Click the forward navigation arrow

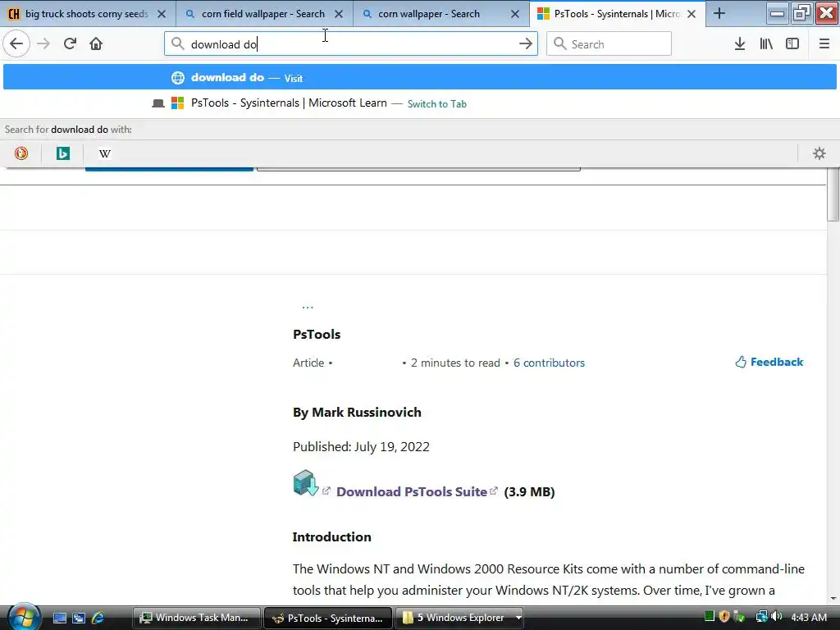(43, 44)
